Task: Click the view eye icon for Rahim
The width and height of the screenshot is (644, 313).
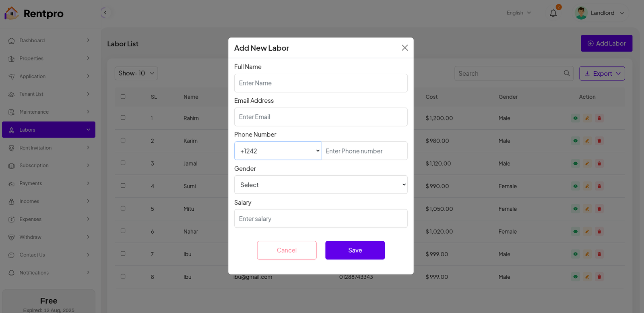Action: (576, 118)
